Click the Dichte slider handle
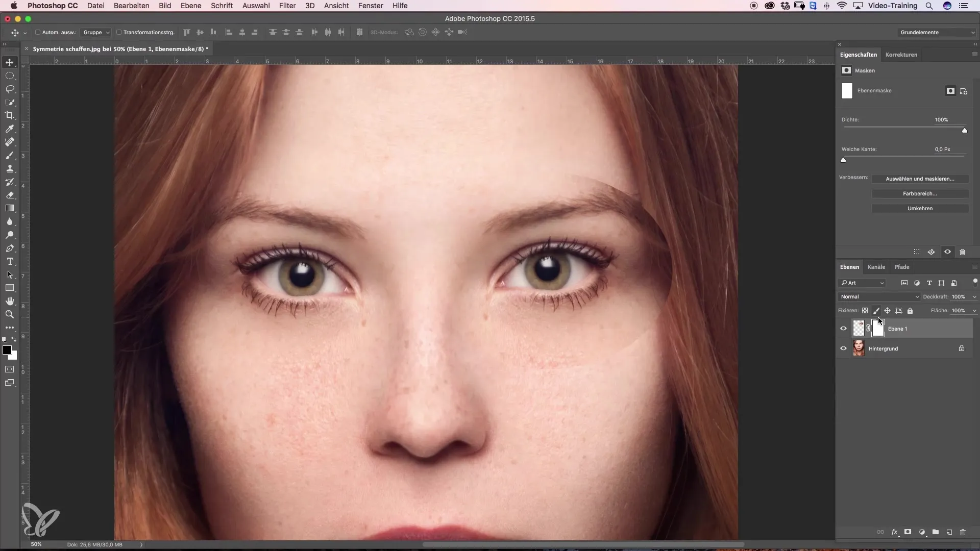This screenshot has height=551, width=980. (965, 131)
